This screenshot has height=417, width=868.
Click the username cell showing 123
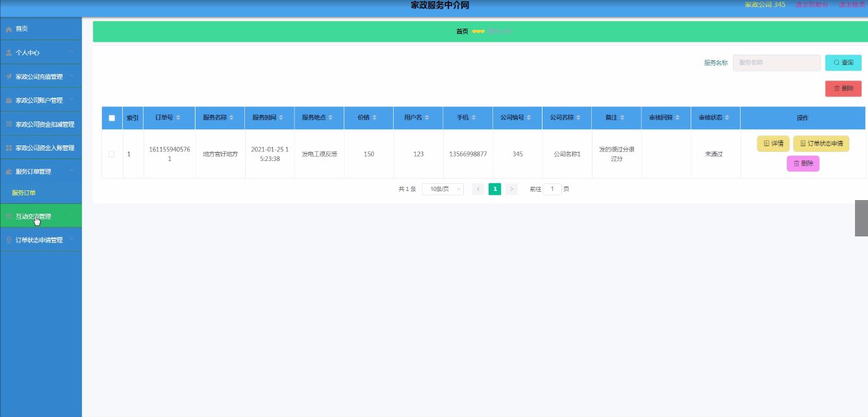point(418,154)
